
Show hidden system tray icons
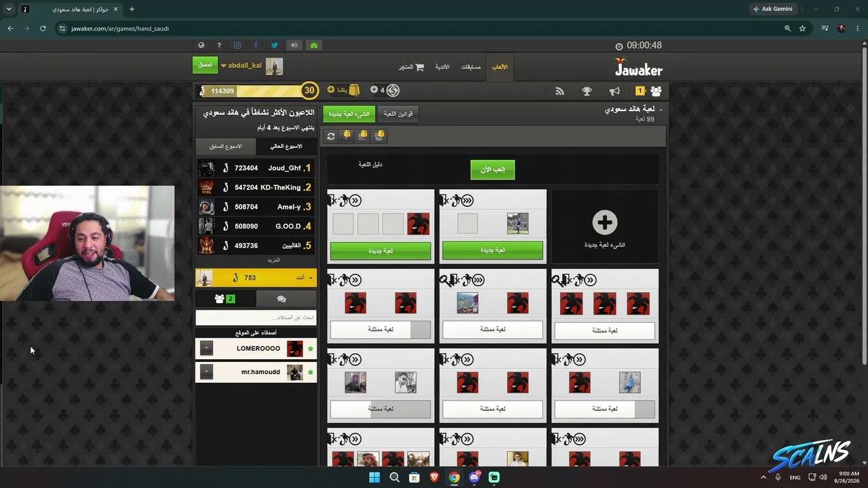coord(763,477)
